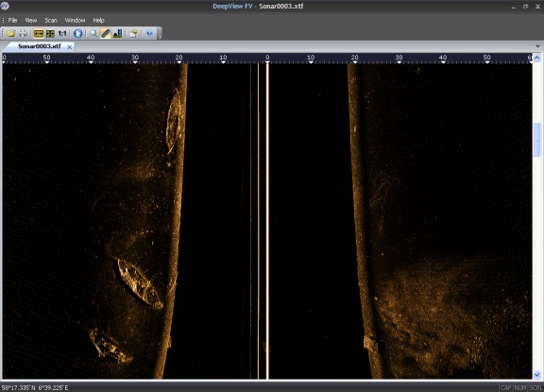Open the tab list dropdown arrow
544x392 pixels.
point(537,46)
